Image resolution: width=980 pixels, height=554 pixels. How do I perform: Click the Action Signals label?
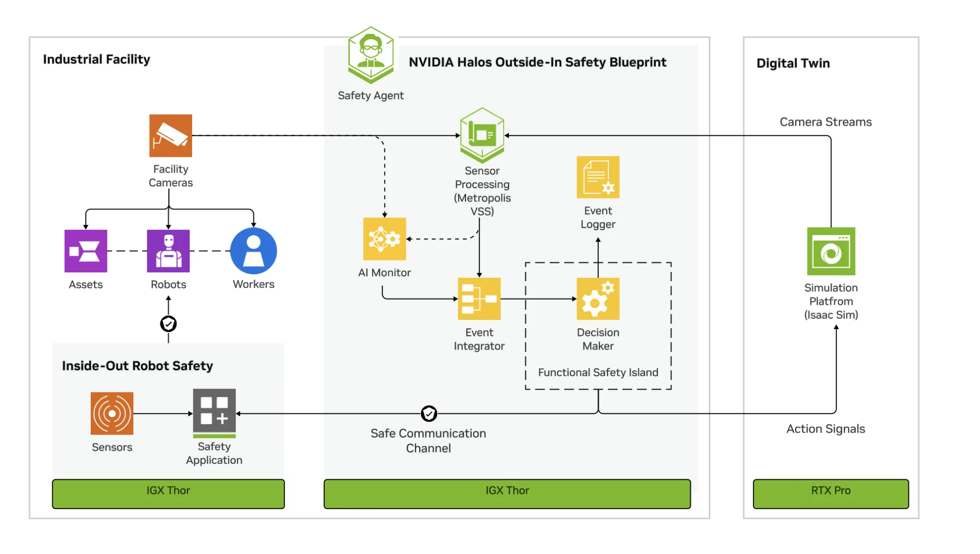pos(826,429)
